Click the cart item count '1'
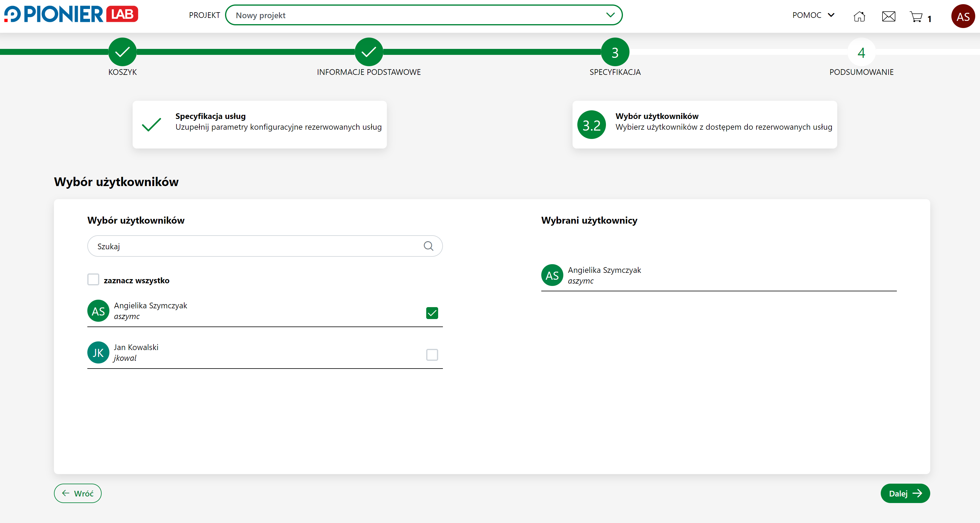Screen dimensions: 980x523 point(929,19)
